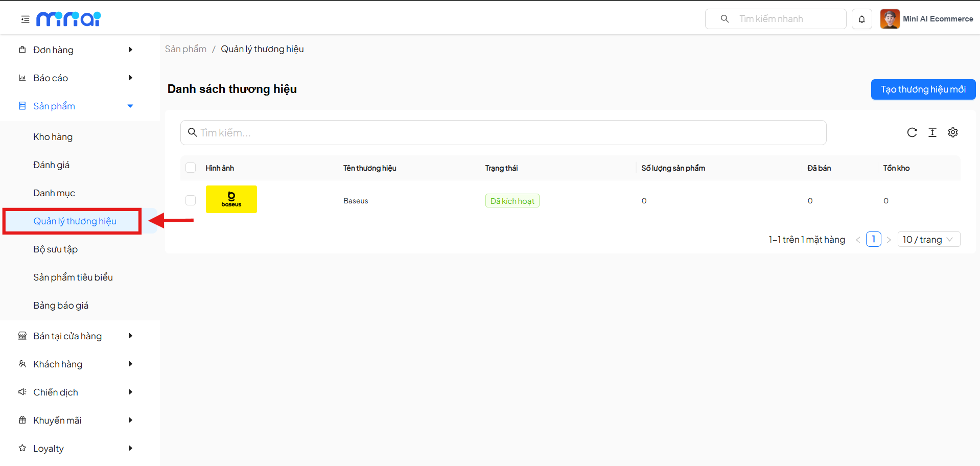Click the Loyalty star icon
Viewport: 980px width, 466px height.
point(22,448)
